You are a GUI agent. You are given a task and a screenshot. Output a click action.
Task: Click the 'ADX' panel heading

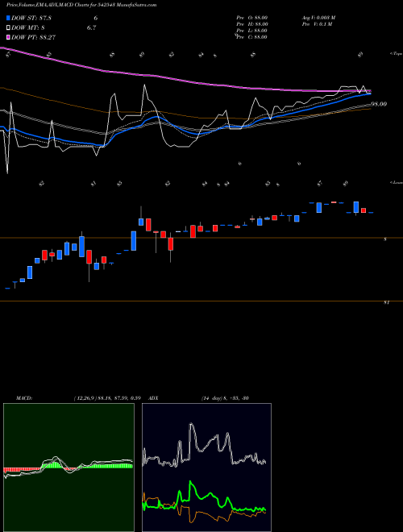point(153,398)
